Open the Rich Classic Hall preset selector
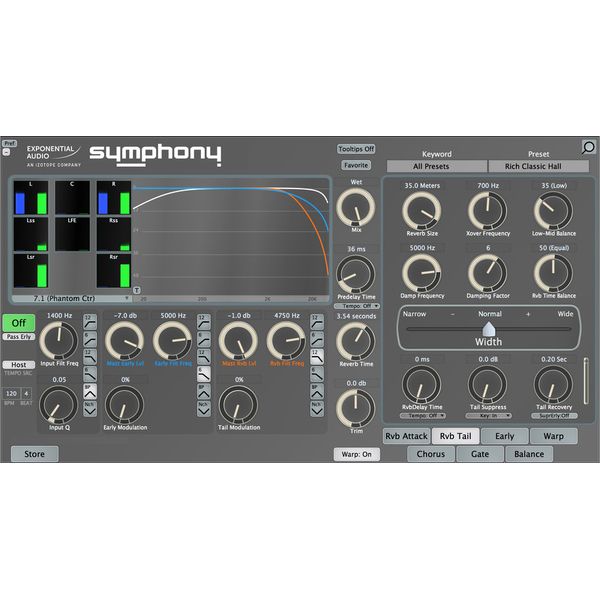This screenshot has width=600, height=600. point(539,166)
